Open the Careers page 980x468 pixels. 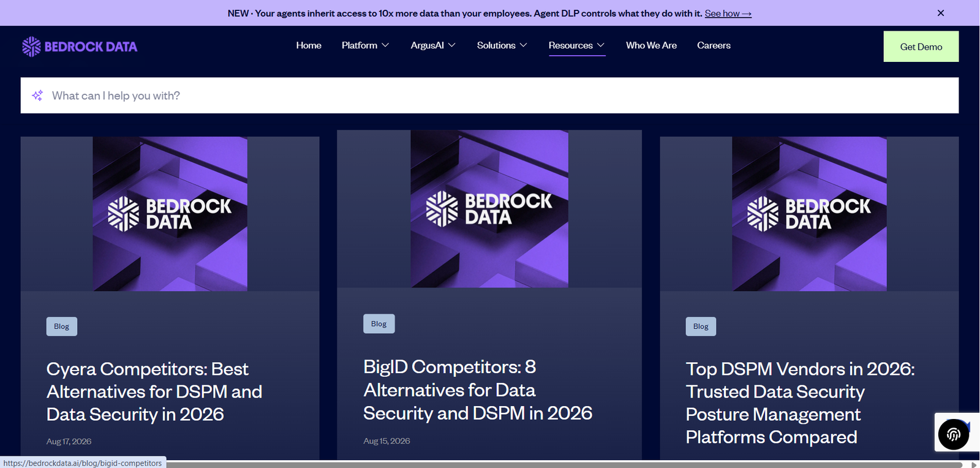coord(714,45)
